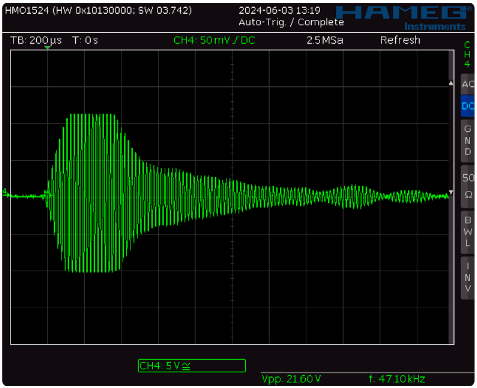This screenshot has height=388, width=477.
Task: Toggle INV channel invert softkey
Action: click(x=467, y=277)
